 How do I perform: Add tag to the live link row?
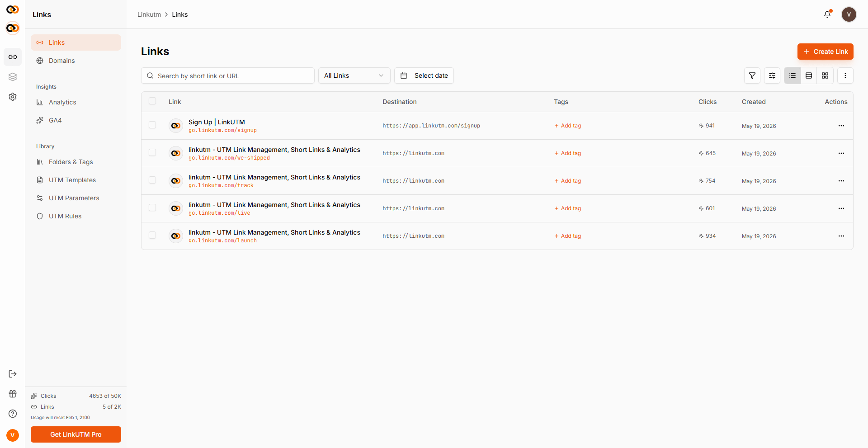click(x=568, y=208)
